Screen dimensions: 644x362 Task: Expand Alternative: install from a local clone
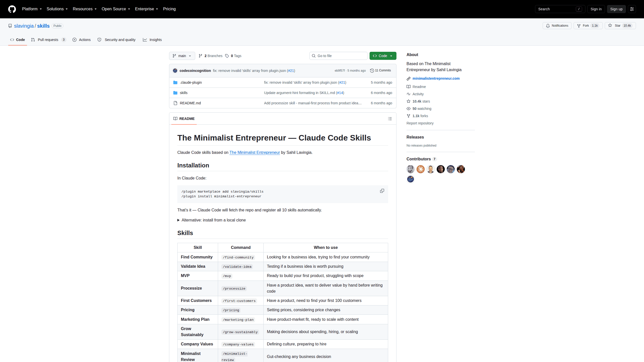click(x=212, y=220)
